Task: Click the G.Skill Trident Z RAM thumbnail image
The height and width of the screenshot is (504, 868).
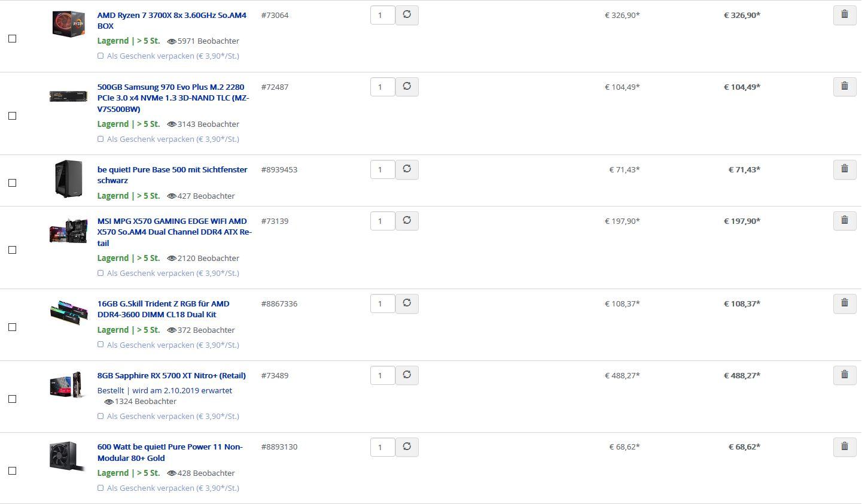Action: coord(69,313)
